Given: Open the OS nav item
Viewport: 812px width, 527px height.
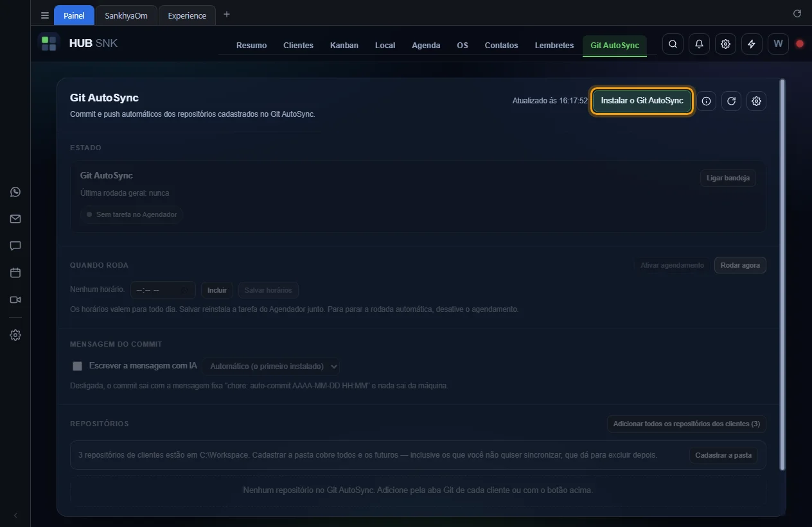Looking at the screenshot, I should click(463, 46).
